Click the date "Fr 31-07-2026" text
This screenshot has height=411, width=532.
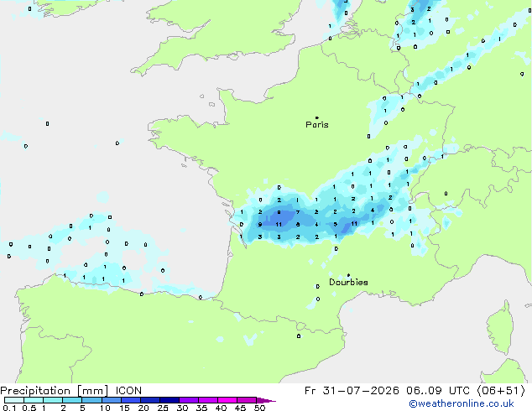coord(352,391)
